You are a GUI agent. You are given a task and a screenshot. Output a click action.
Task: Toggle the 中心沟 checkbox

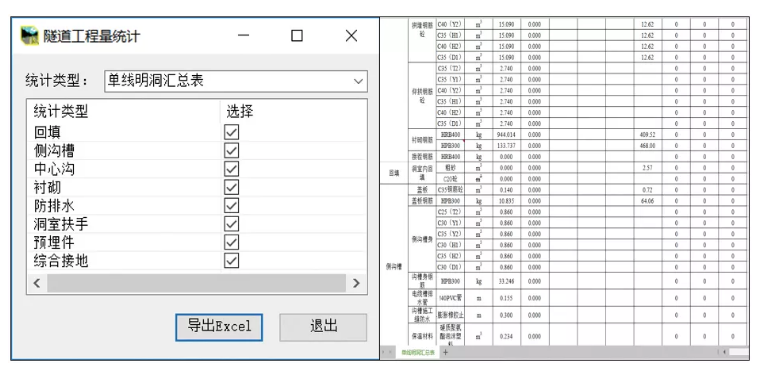232,169
